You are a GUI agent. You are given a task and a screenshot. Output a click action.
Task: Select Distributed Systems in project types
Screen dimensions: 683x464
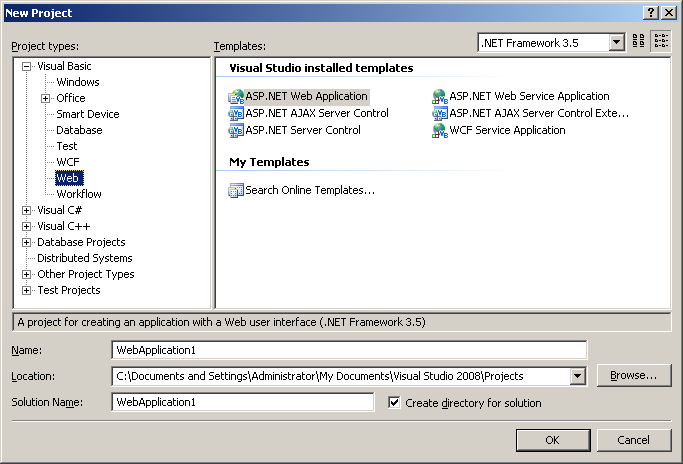click(x=85, y=258)
